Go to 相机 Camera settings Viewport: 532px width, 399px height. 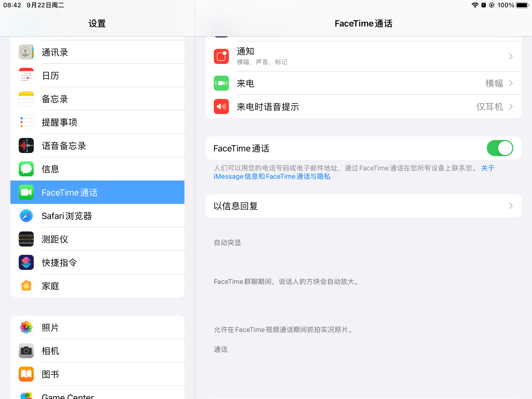[97, 351]
